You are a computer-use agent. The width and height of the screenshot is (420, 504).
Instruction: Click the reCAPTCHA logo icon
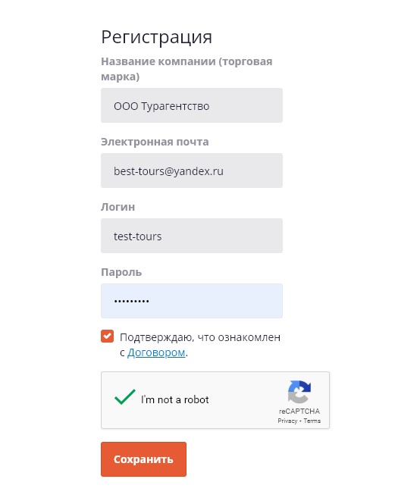coord(299,392)
